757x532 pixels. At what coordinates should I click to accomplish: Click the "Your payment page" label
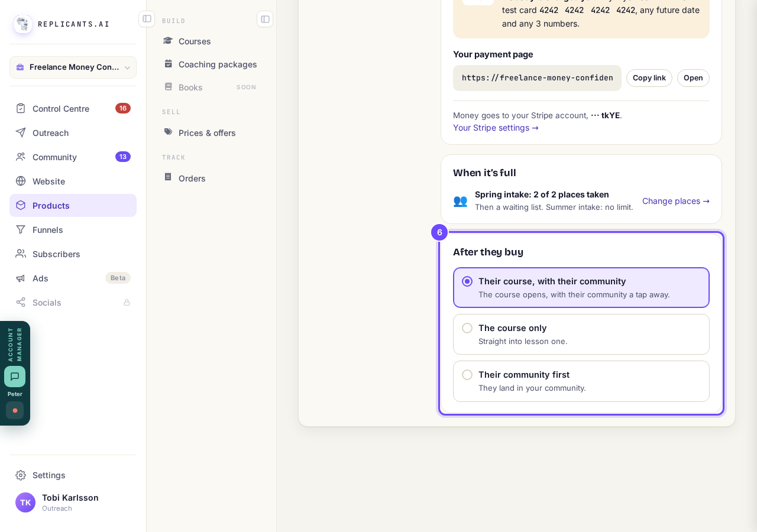click(493, 54)
